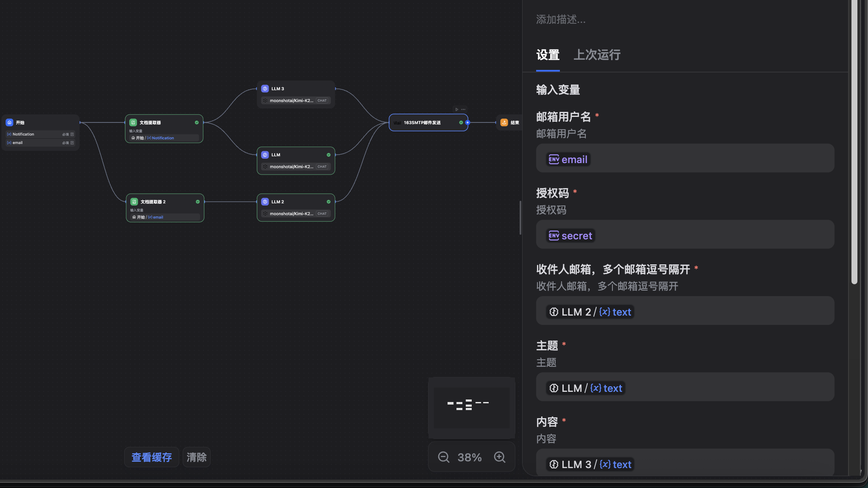Click the blue plus handle on the 163SMTP邮件发送 node
Viewport: 868px width, 488px height.
click(467, 122)
